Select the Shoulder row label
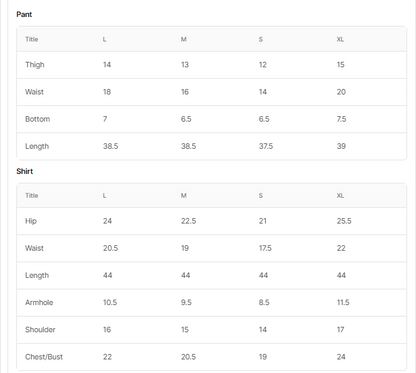 (x=40, y=330)
